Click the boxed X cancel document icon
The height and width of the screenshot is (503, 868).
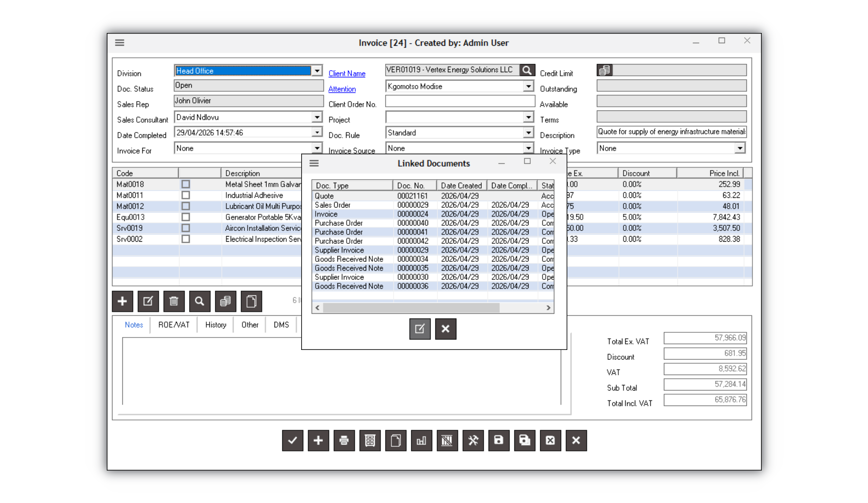click(550, 441)
